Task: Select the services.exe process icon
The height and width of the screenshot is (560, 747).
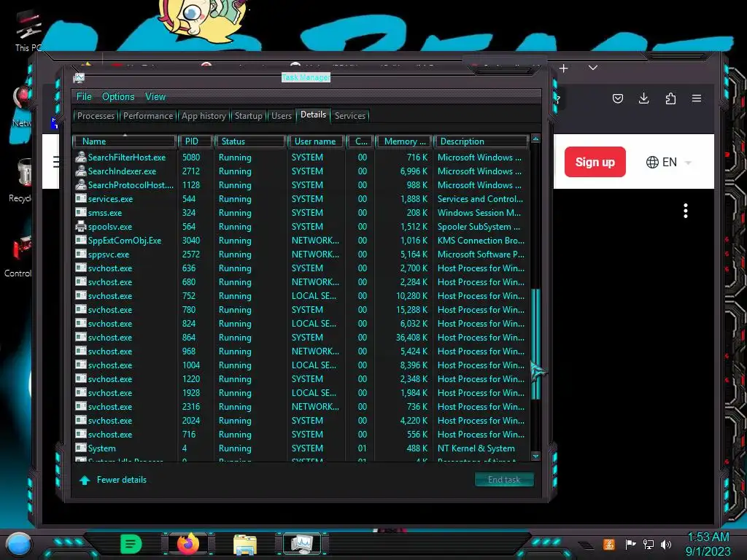Action: point(80,198)
